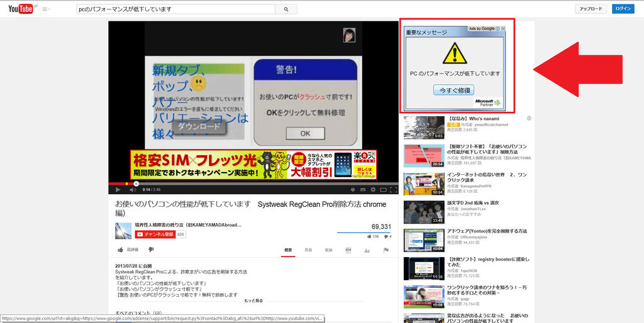Toggle captions in the player controls
Image resolution: width=644 pixels, height=323 pixels.
tap(363, 190)
